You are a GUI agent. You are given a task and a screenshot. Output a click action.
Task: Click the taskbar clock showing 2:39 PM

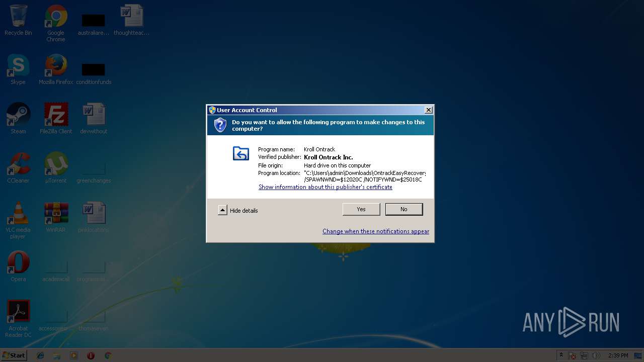(618, 355)
